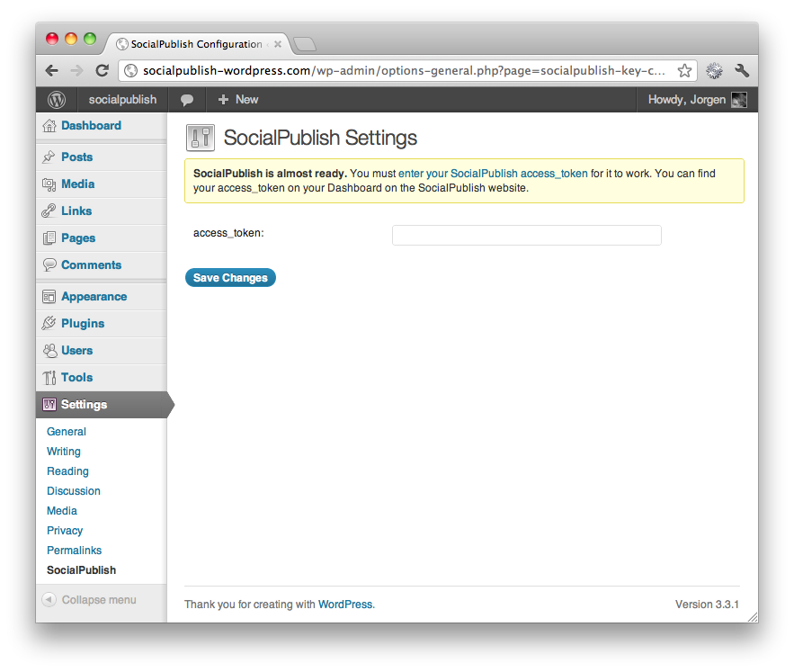The image size is (794, 672).
Task: Click the address bar URL
Action: click(x=404, y=70)
